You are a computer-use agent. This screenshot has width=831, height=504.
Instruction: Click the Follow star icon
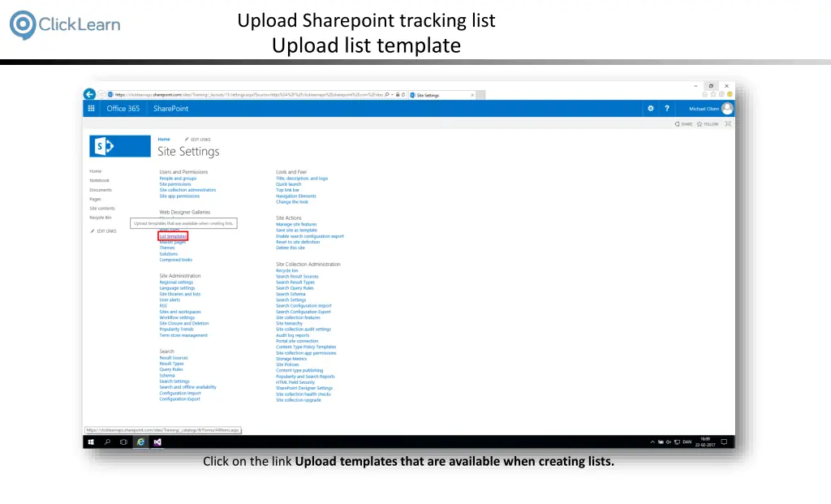click(x=708, y=124)
